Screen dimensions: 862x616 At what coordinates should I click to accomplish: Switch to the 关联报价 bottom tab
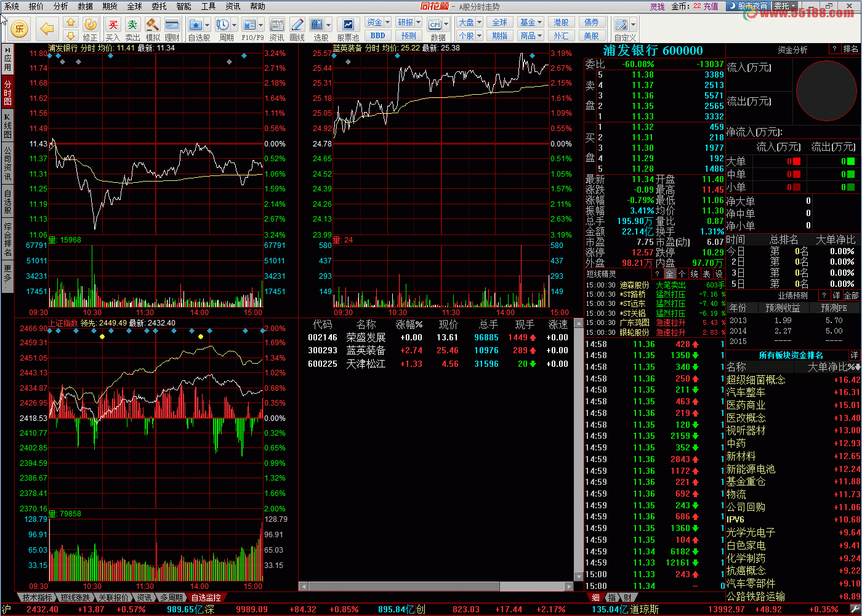tap(114, 598)
